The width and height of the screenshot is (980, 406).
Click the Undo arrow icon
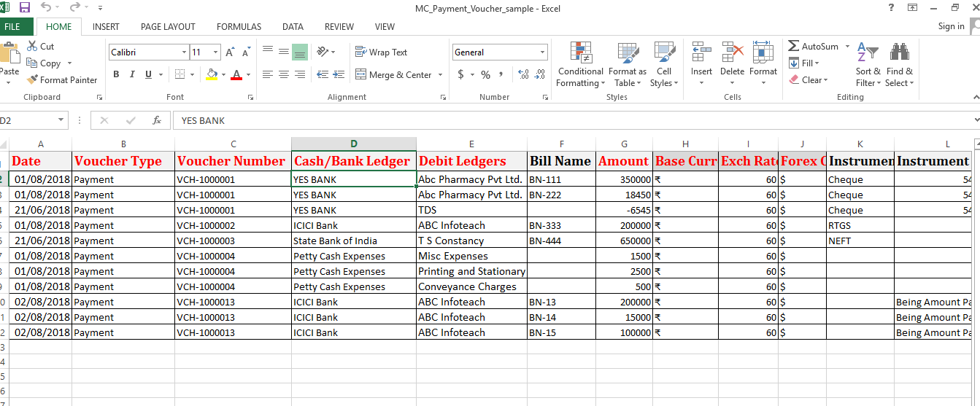click(46, 8)
